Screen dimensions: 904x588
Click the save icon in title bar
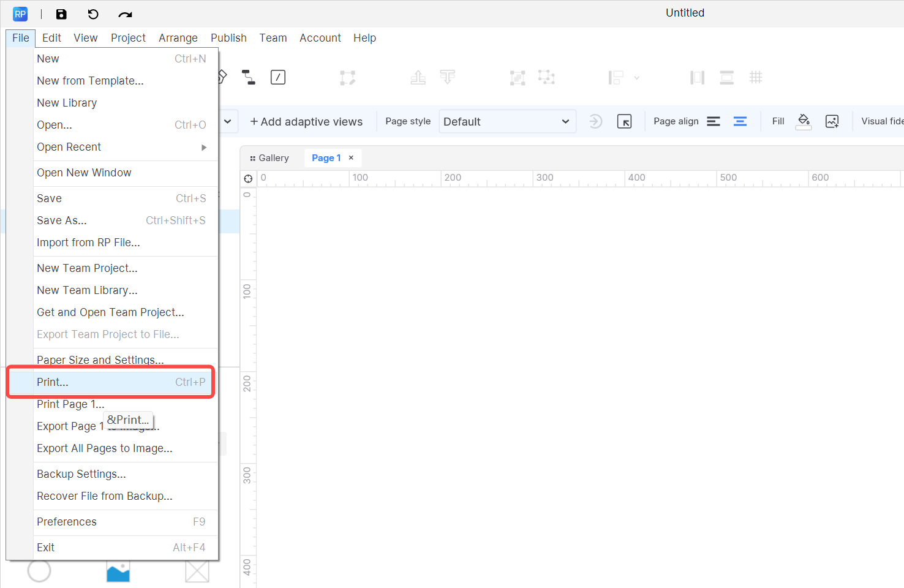pos(61,14)
